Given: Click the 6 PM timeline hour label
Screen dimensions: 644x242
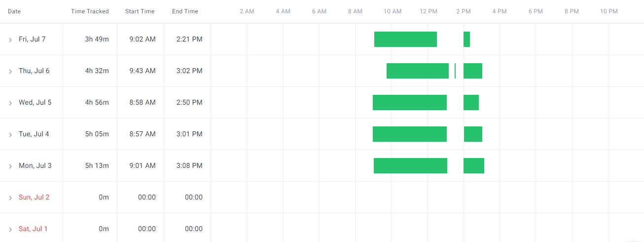Looking at the screenshot, I should coord(536,11).
